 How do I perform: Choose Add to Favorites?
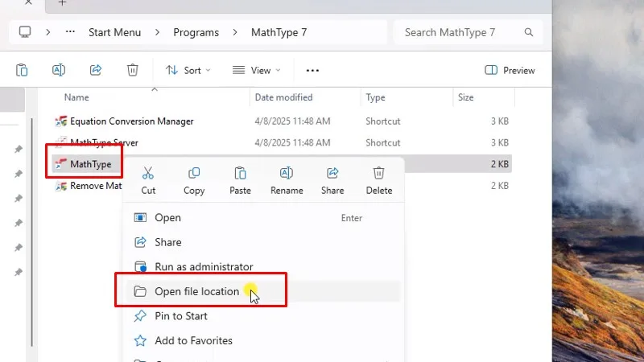(263, 340)
